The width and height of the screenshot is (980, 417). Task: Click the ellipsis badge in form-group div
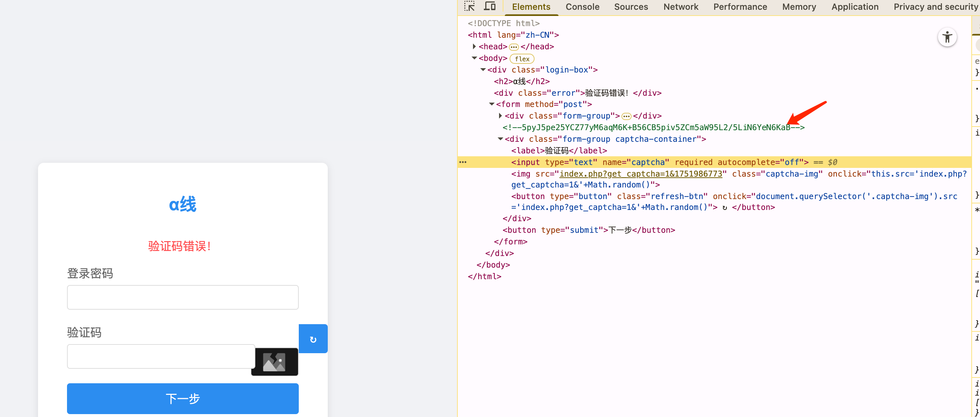(626, 116)
